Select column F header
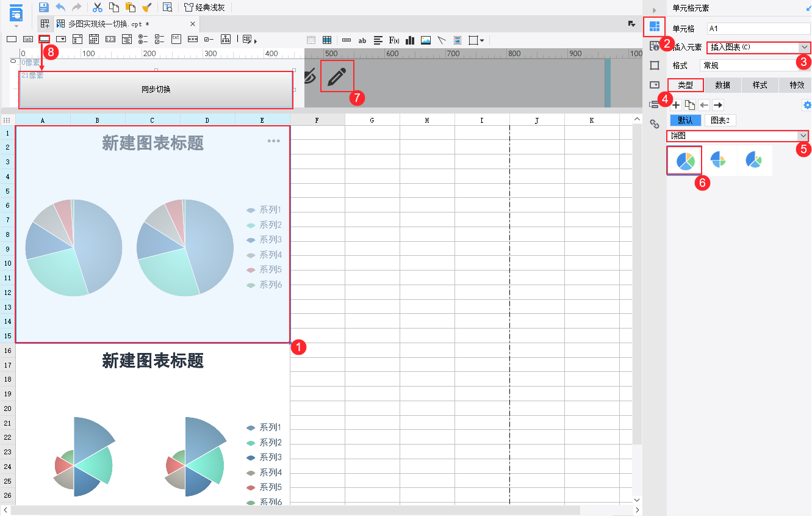Screen dimensions: 812x516 317,120
